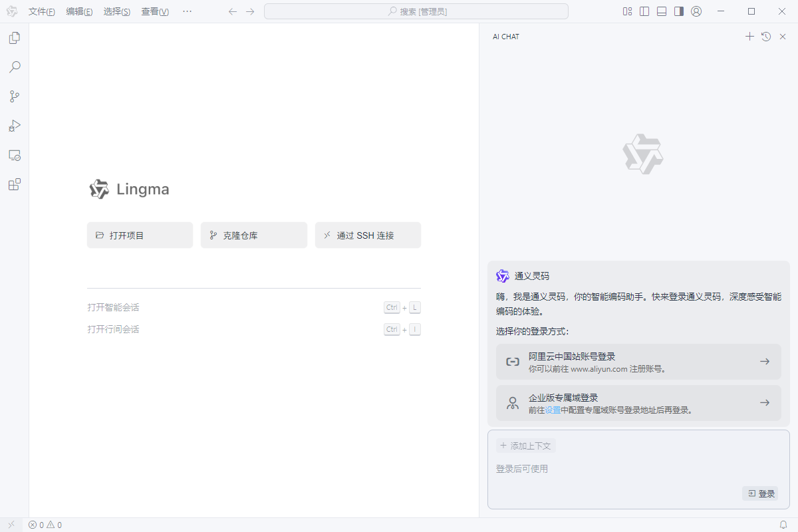Open the Customize Layout control

click(x=627, y=11)
